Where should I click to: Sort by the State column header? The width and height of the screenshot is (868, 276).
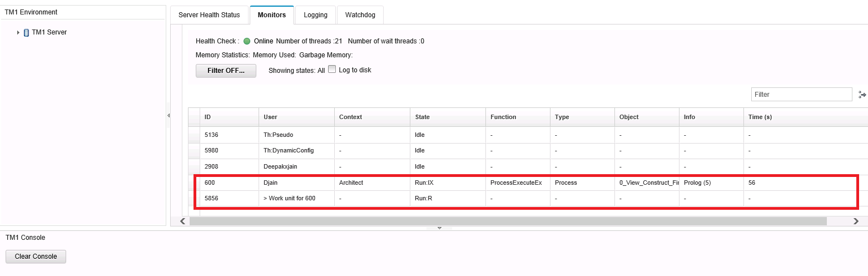(448, 117)
